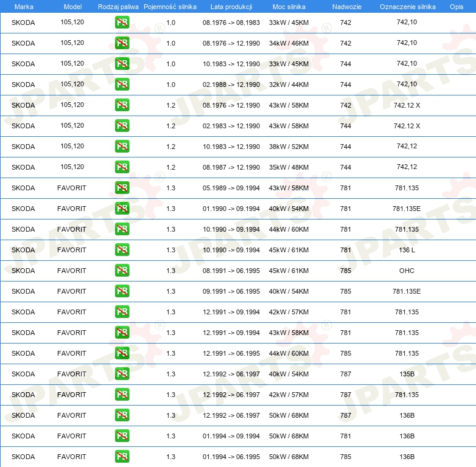Screen dimensions: 476x467
Task: Click the fuel icon in the 01.1994 -> 09.1994 row
Action: coord(122,435)
